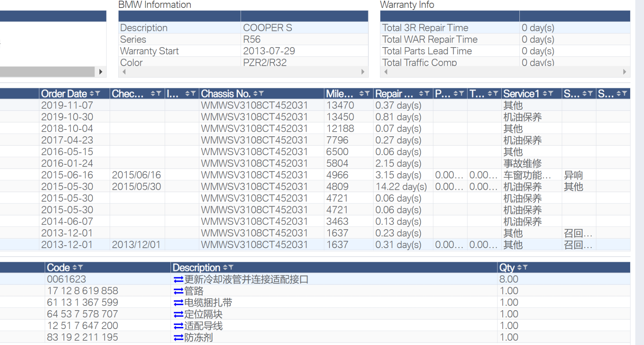This screenshot has width=644, height=345.
Task: Click the Service1 column header label
Action: tap(521, 94)
